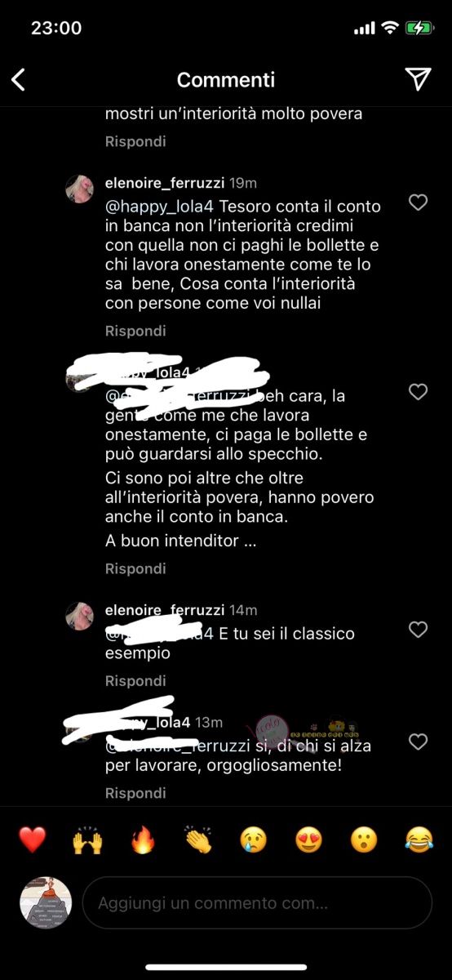The width and height of the screenshot is (452, 980).
Task: Reply under the 'interiorità molto povera' comment
Action: coord(135,141)
